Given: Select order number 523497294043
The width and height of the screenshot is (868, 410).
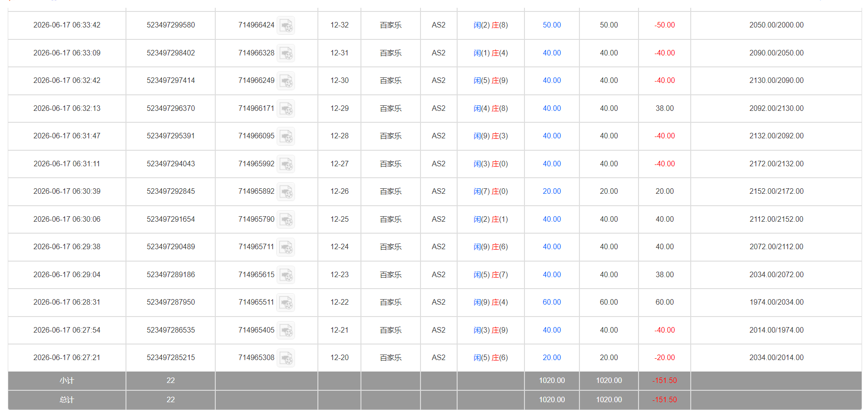Looking at the screenshot, I should point(171,164).
